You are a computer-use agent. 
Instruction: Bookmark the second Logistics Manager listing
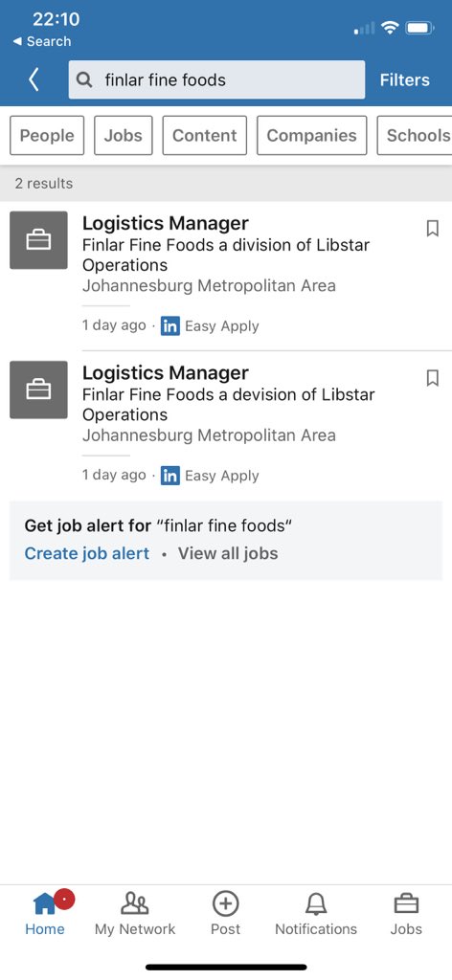tap(432, 377)
